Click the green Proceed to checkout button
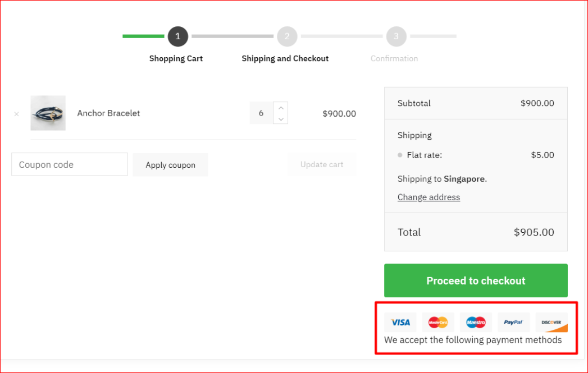Screen dimensions: 588x373 (x=476, y=280)
